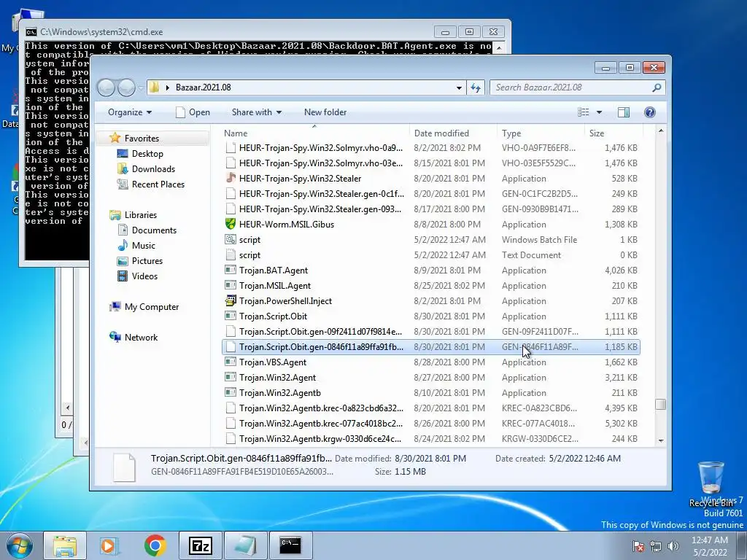Click the search magnifier icon
The image size is (747, 560).
[657, 87]
